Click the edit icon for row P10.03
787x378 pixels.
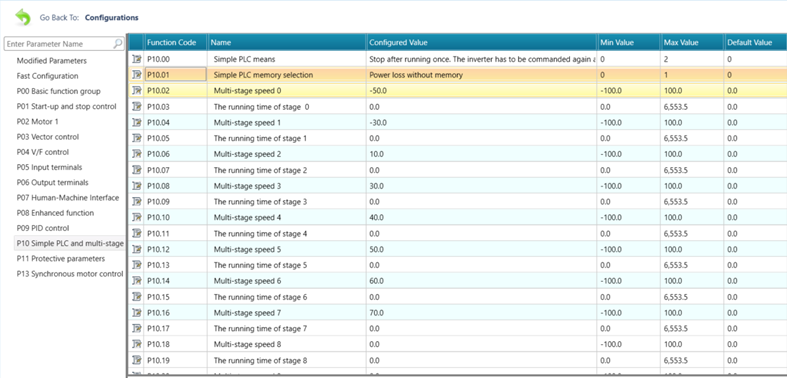coord(137,107)
